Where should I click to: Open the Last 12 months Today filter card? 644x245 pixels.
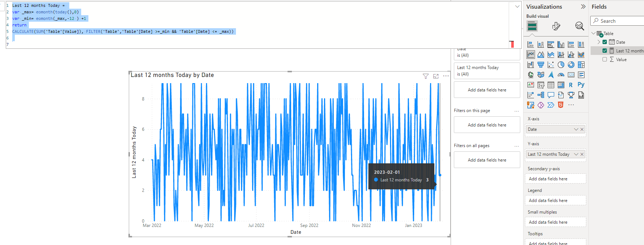tap(487, 71)
